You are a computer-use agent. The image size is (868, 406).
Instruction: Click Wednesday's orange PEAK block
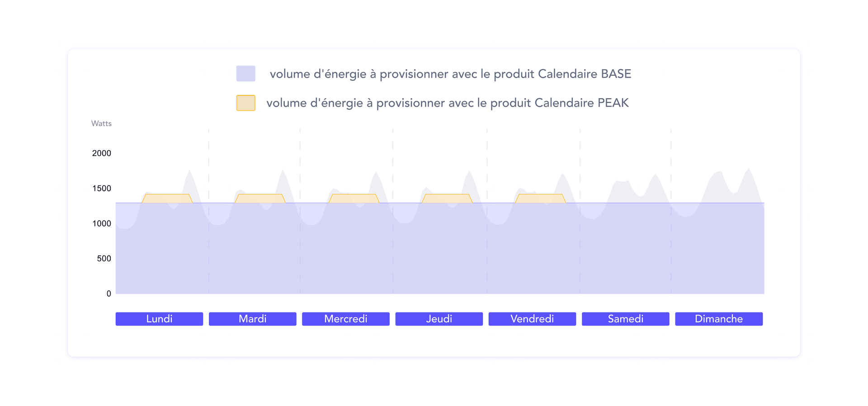(354, 198)
